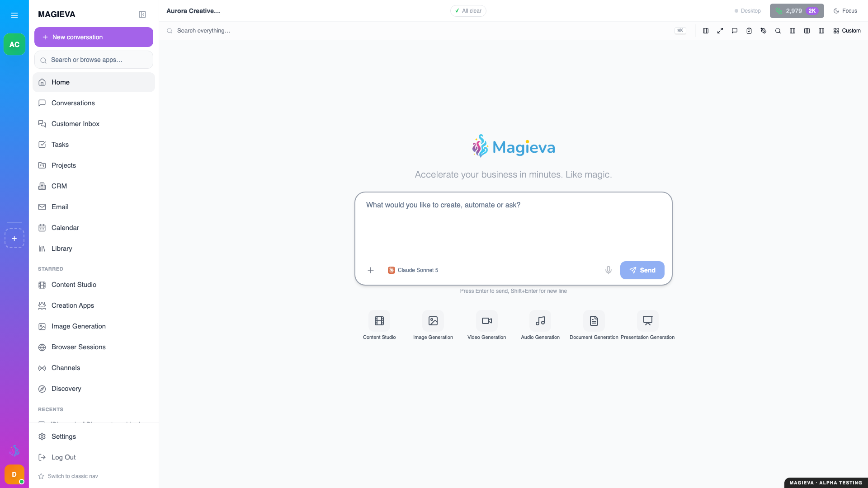Select the AC workspace avatar
868x488 pixels.
point(14,44)
